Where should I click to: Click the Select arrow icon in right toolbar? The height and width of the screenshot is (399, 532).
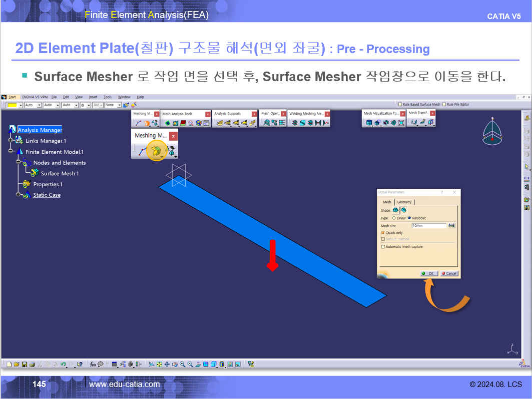[x=526, y=167]
